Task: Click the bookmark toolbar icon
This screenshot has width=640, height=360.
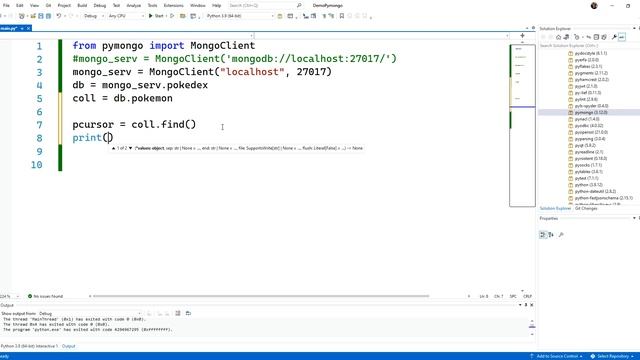Action: (342, 16)
